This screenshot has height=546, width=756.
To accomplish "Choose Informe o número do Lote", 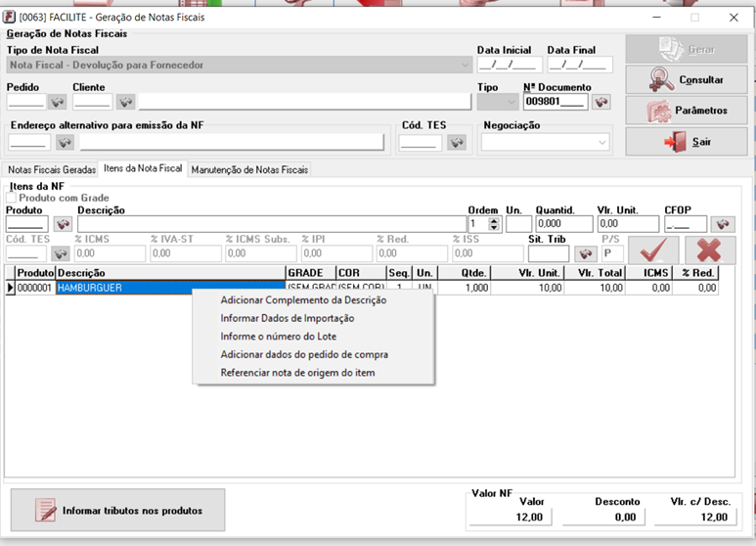I will tap(278, 337).
